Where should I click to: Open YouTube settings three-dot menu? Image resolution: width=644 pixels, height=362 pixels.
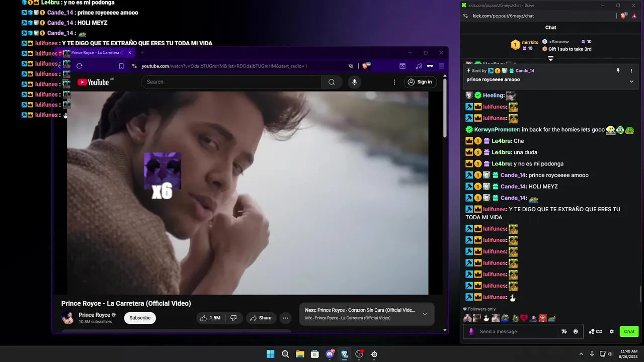pos(394,82)
